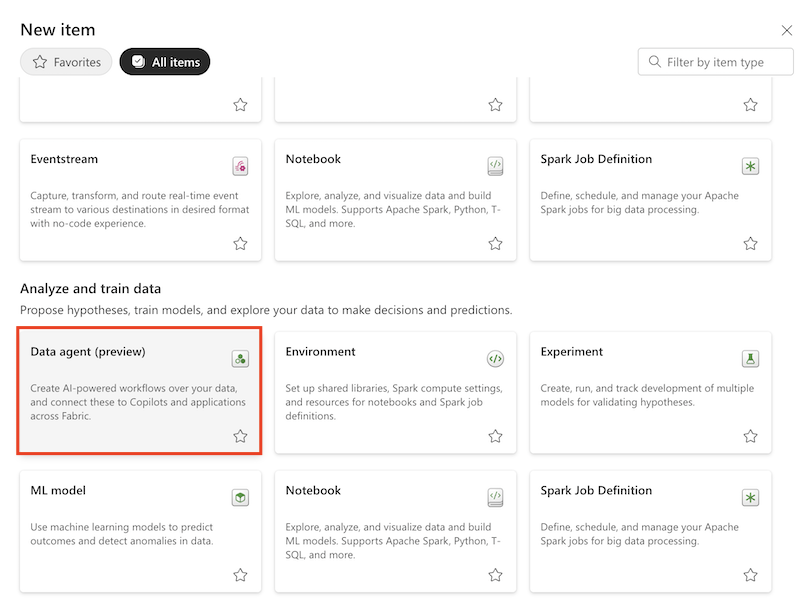Select the ML model icon
The image size is (800, 603).
point(240,497)
